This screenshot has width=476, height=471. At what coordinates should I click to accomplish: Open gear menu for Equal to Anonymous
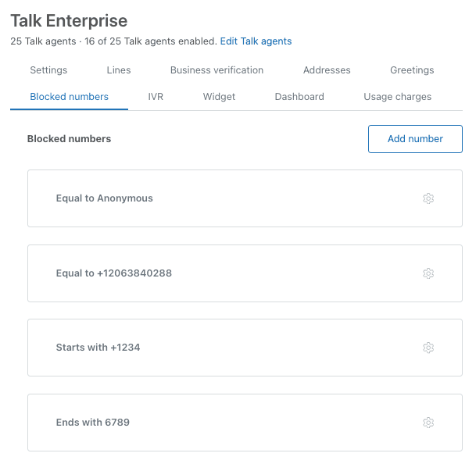click(428, 198)
